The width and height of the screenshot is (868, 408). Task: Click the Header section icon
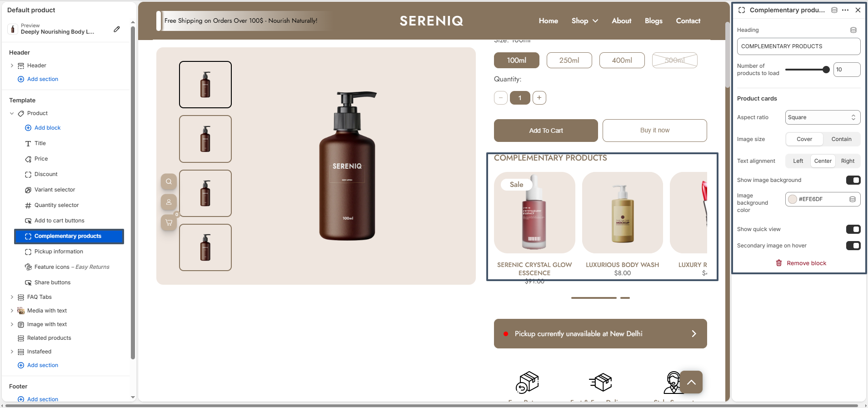(x=21, y=65)
